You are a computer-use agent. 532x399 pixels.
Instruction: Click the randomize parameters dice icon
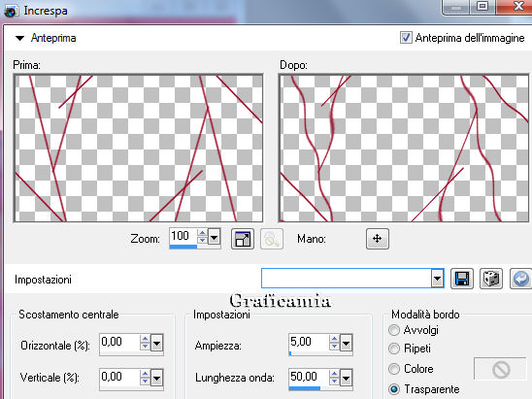coord(491,279)
